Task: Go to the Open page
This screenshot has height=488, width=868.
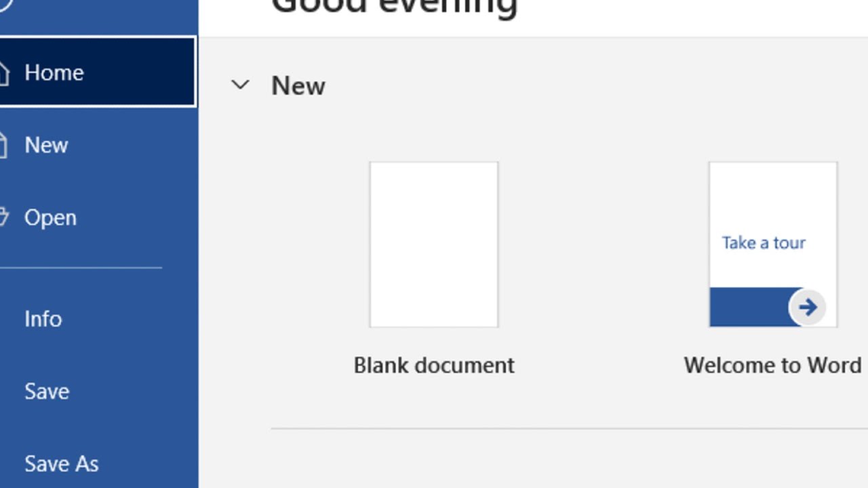Action: [x=98, y=218]
